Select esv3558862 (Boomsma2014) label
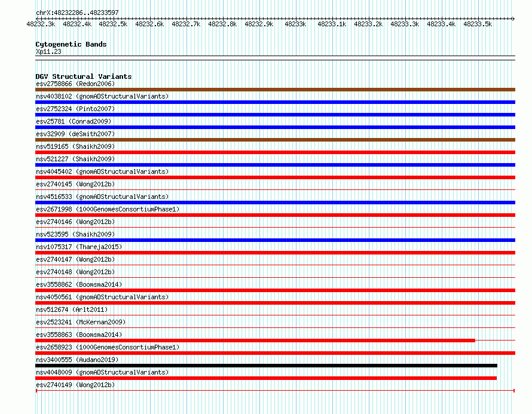Screen dimensions: 532x414 (x=79, y=284)
